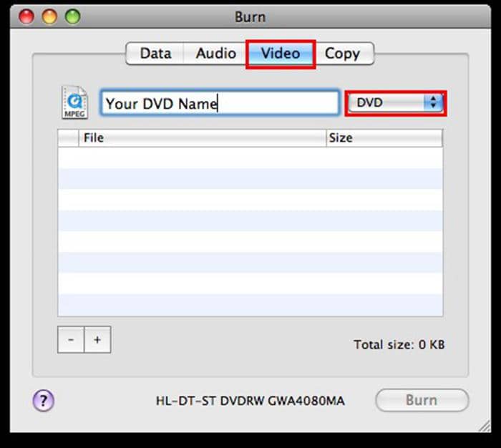The width and height of the screenshot is (501, 448).
Task: Close the Burn window
Action: click(x=26, y=16)
